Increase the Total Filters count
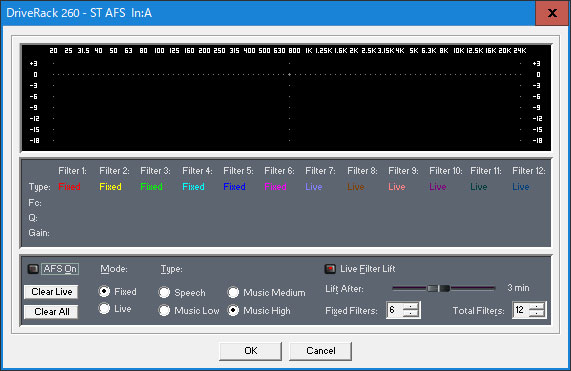Image resolution: width=571 pixels, height=371 pixels. click(x=537, y=307)
